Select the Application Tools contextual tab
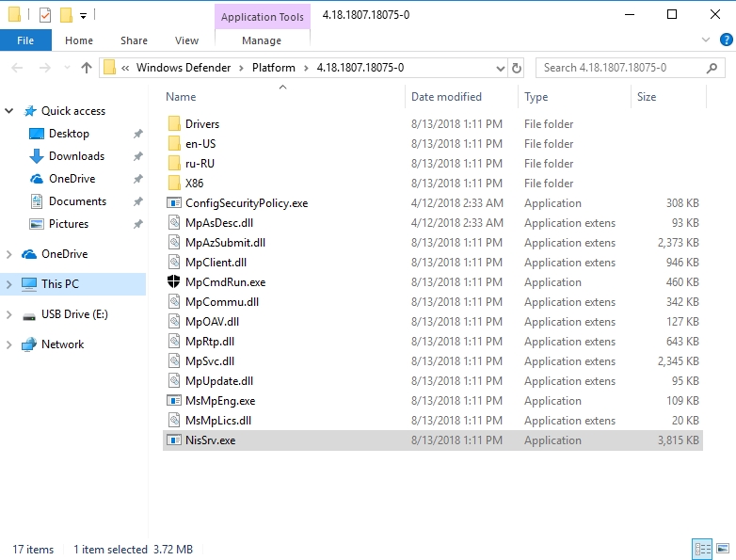 263,17
